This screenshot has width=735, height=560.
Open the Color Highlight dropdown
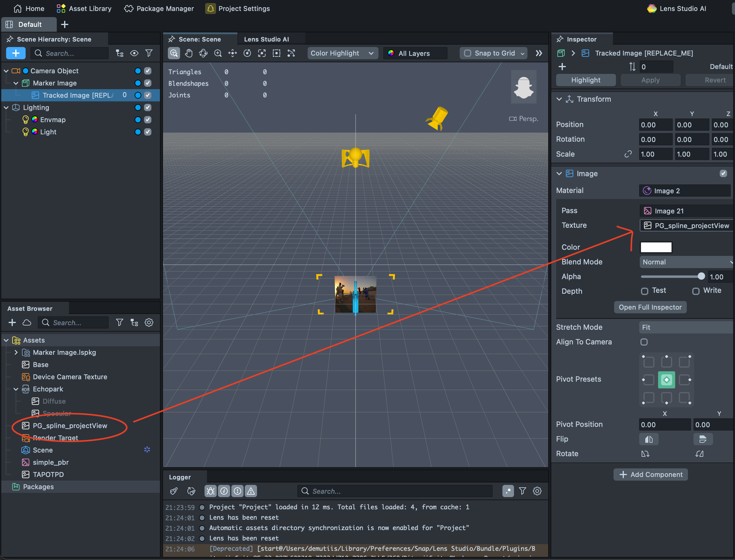tap(342, 53)
